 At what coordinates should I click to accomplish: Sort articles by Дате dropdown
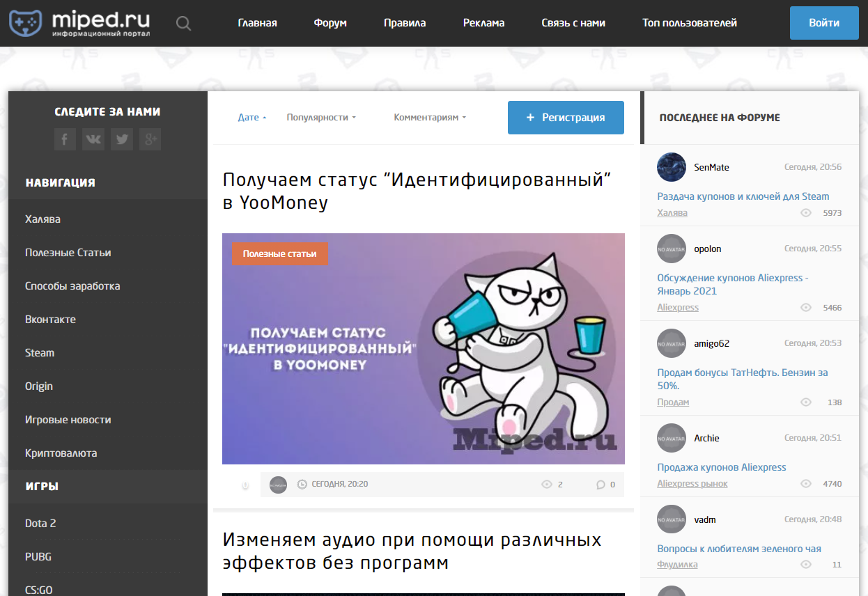(x=252, y=118)
